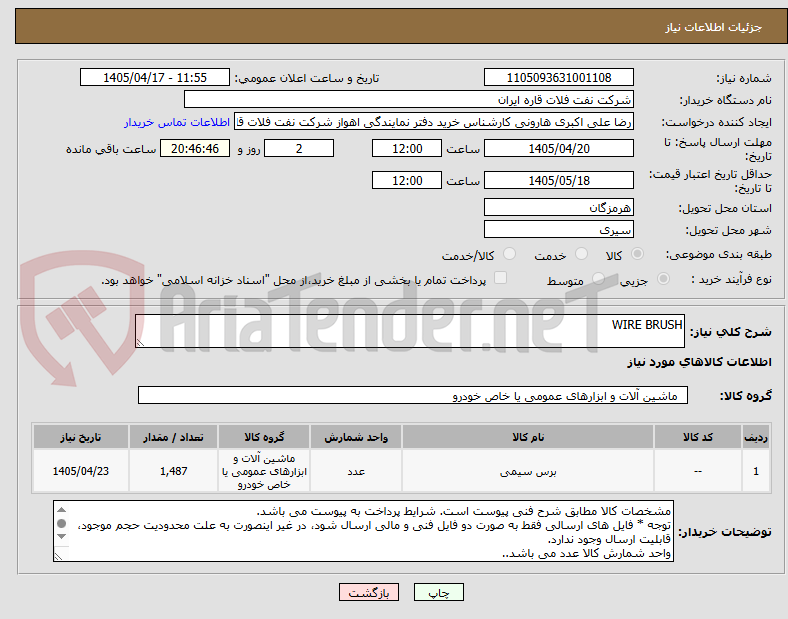Choose the متوسط purchase process option
The image size is (788, 619).
598,278
